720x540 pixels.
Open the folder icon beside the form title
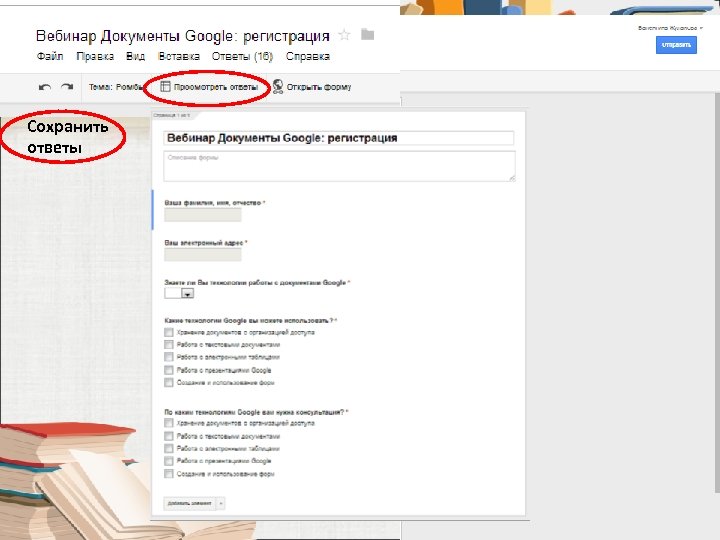[367, 34]
